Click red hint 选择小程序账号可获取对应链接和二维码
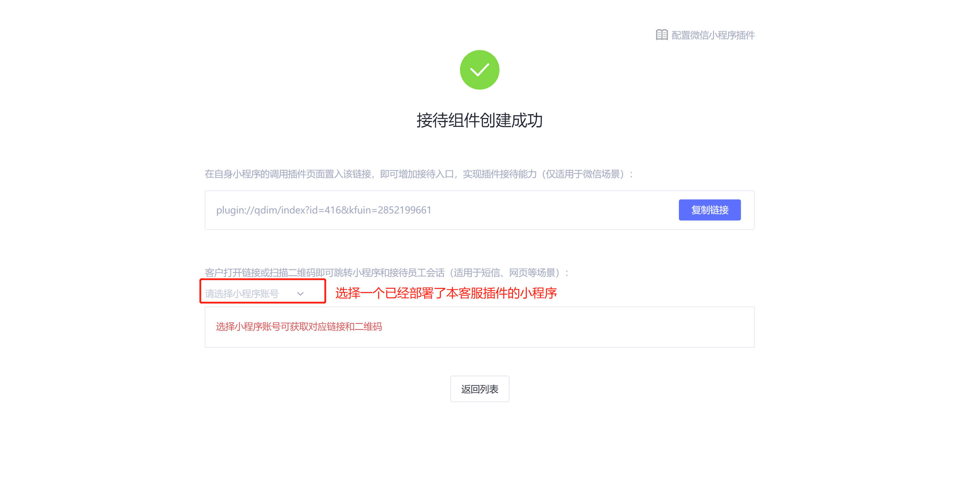The width and height of the screenshot is (980, 494). tap(299, 327)
